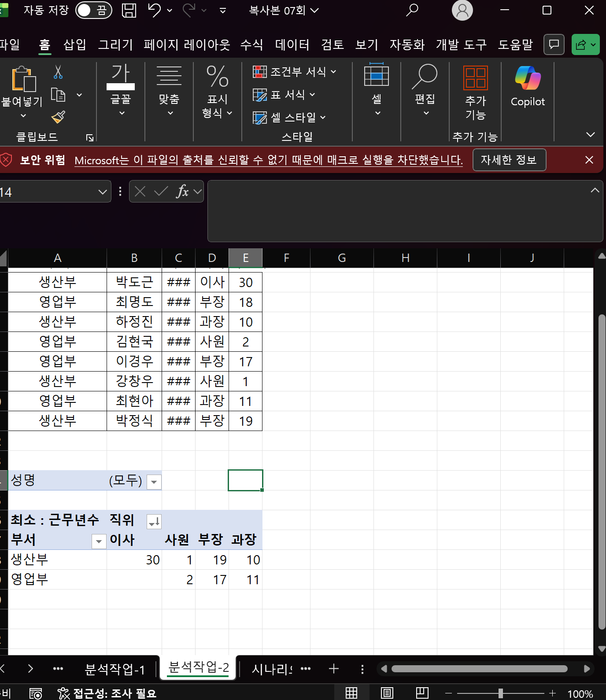Open the 성명 filter dropdown
606x700 pixels.
[x=154, y=482]
